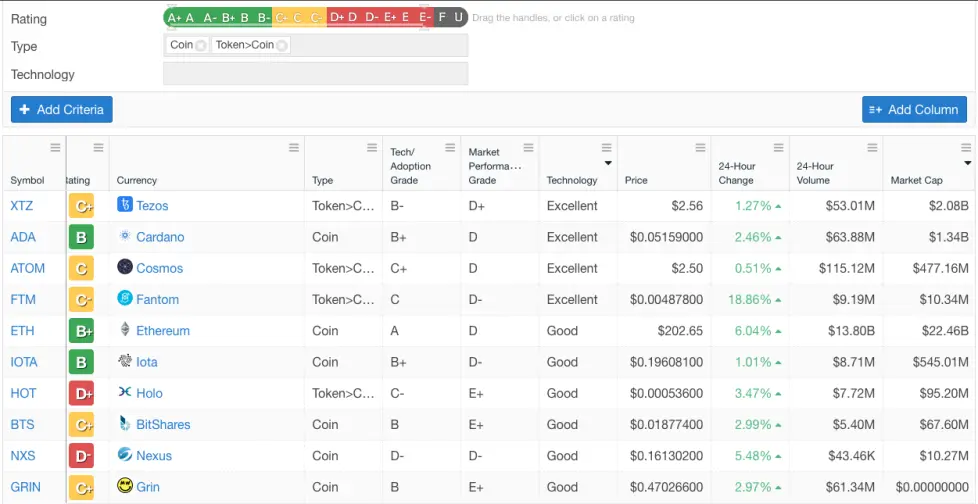Screen dimensions: 978x504
Task: Open the Type column menu icon
Action: click(x=372, y=148)
